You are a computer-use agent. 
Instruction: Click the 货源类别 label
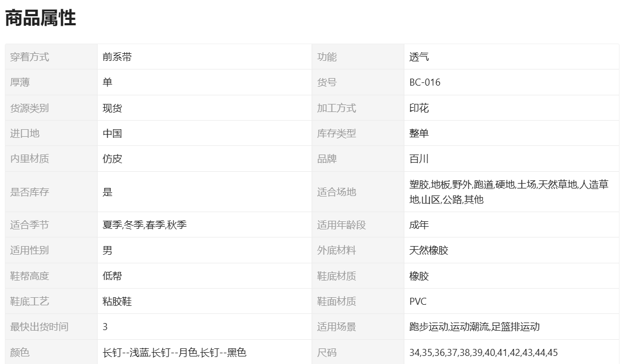tap(30, 108)
